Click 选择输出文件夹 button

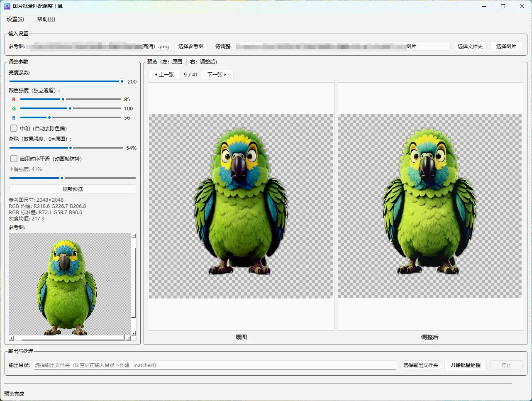click(421, 365)
